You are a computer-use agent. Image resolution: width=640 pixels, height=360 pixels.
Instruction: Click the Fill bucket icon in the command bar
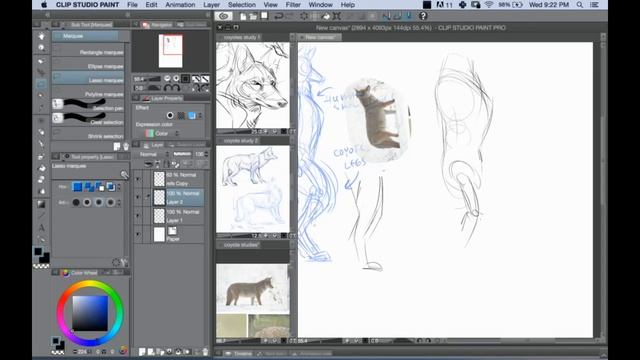pos(326,16)
